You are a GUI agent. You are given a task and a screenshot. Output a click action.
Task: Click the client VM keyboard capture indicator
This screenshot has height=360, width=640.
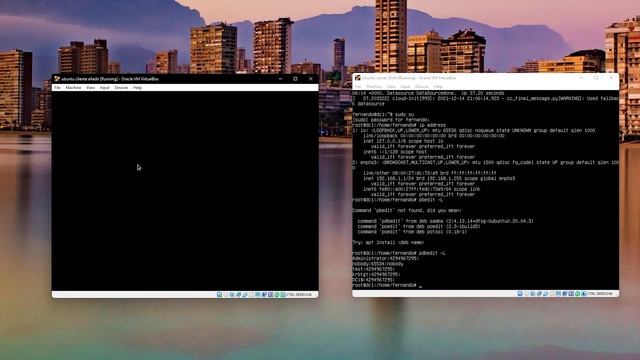coord(283,294)
